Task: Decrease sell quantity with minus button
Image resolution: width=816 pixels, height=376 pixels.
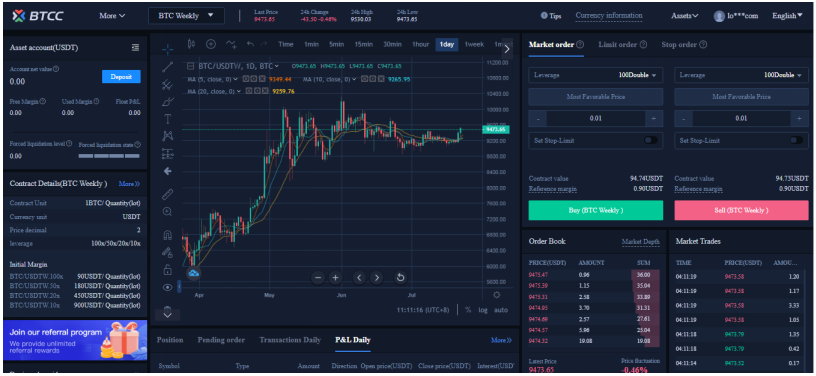Action: [x=683, y=119]
